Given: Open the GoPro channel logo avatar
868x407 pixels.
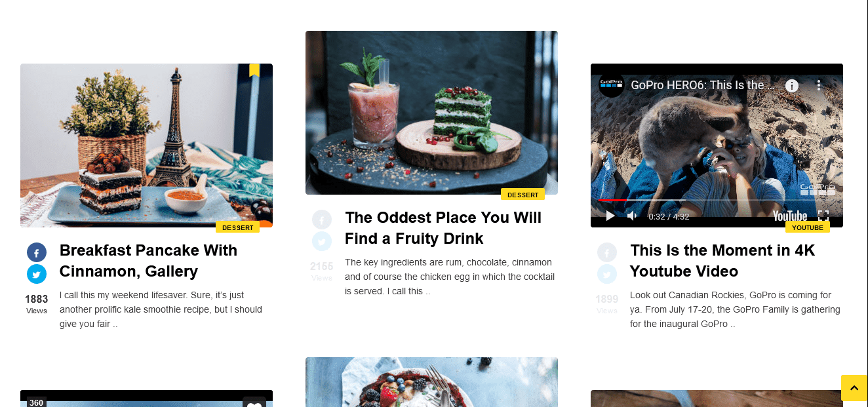Looking at the screenshot, I should pos(612,85).
